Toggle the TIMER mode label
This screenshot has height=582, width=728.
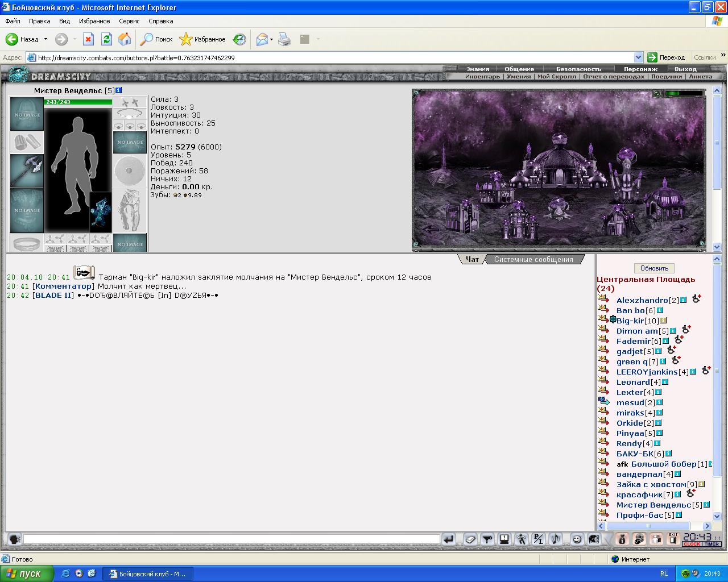(712, 544)
